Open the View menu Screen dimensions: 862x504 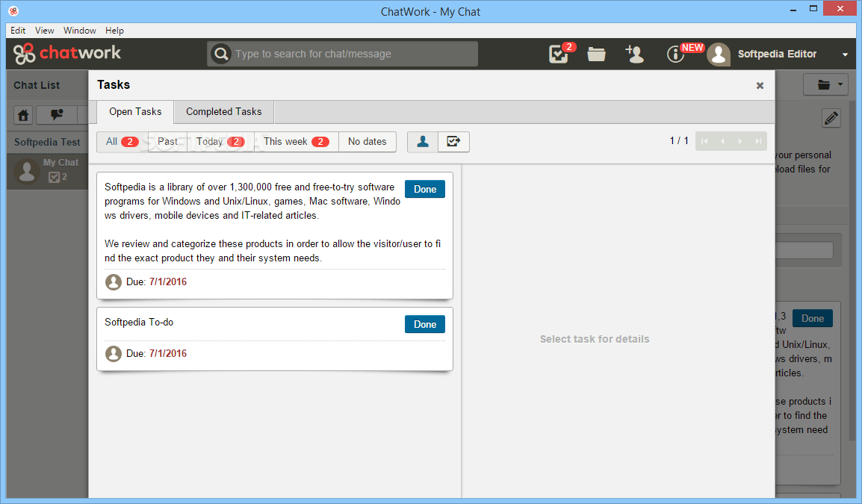[x=45, y=31]
